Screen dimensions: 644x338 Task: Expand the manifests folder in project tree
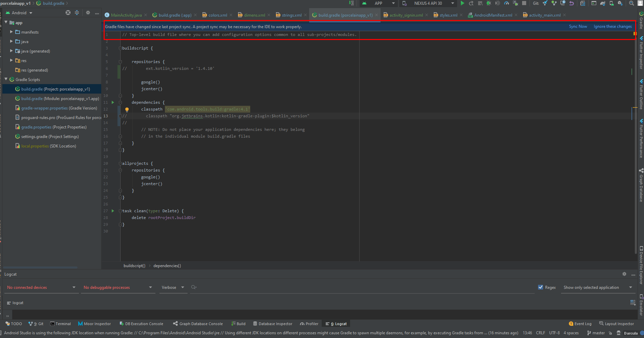(x=12, y=32)
